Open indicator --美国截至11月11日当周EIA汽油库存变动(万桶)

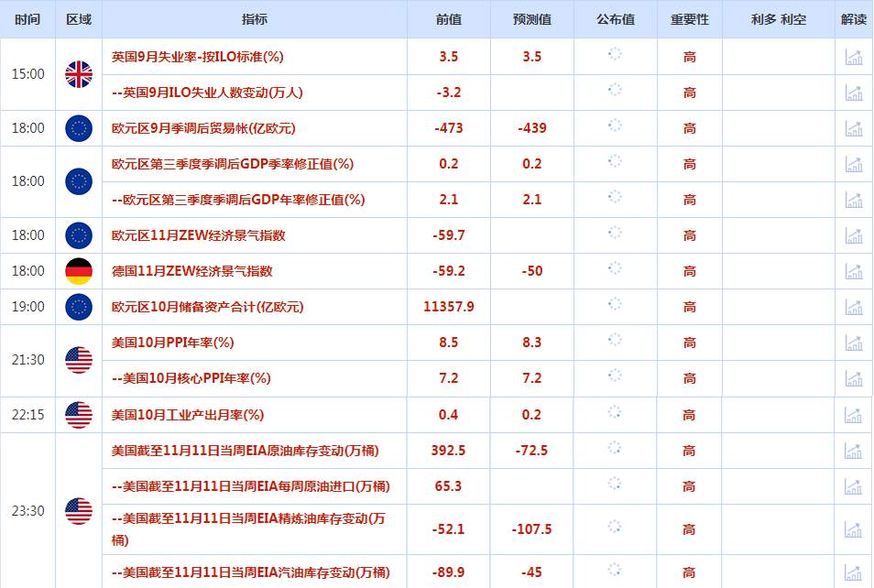click(x=251, y=572)
